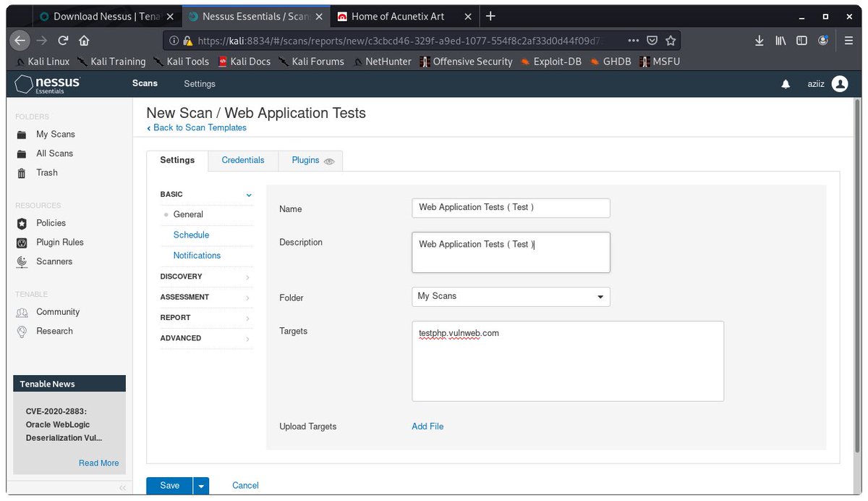Open the Notifications settings item
868x501 pixels.
197,256
